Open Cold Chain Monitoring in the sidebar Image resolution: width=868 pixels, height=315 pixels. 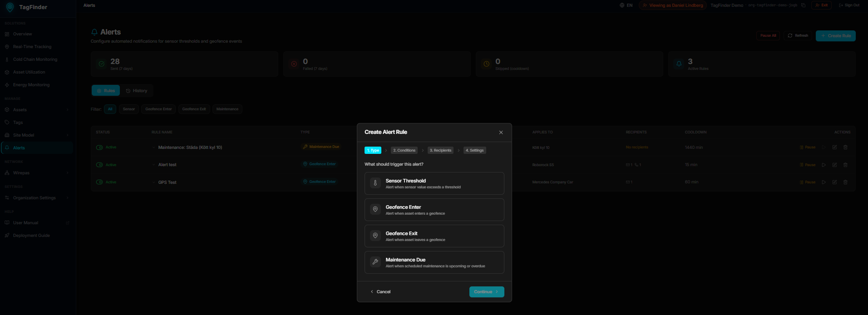click(x=36, y=59)
